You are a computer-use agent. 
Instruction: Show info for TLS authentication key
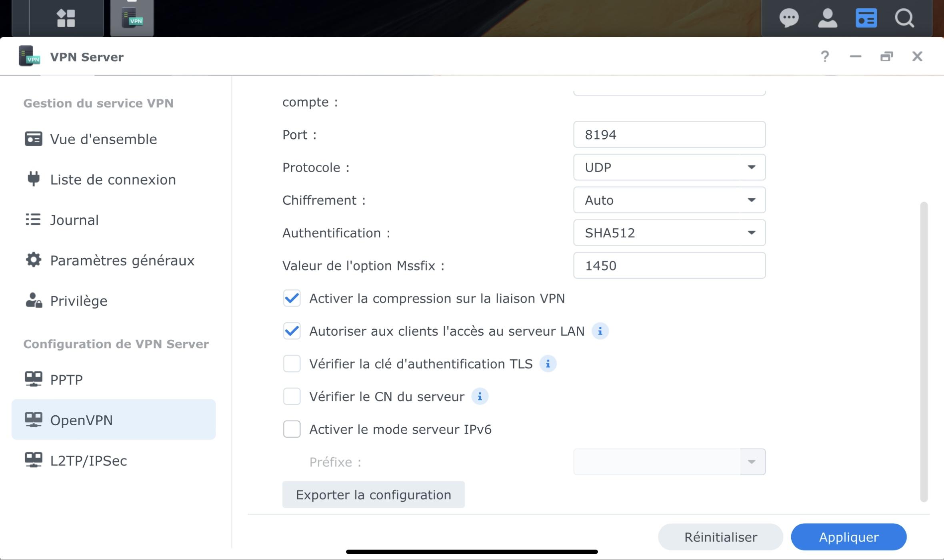pyautogui.click(x=548, y=364)
